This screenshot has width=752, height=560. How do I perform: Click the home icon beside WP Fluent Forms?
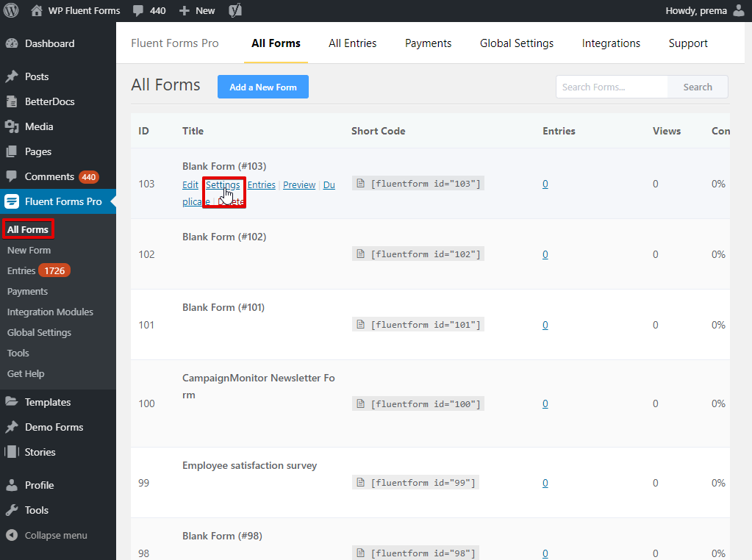pyautogui.click(x=37, y=10)
